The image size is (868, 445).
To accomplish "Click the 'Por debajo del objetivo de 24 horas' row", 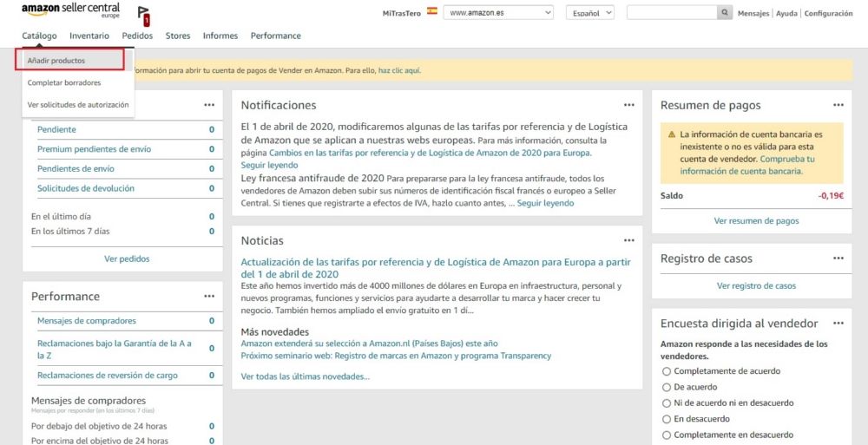I will (123, 426).
